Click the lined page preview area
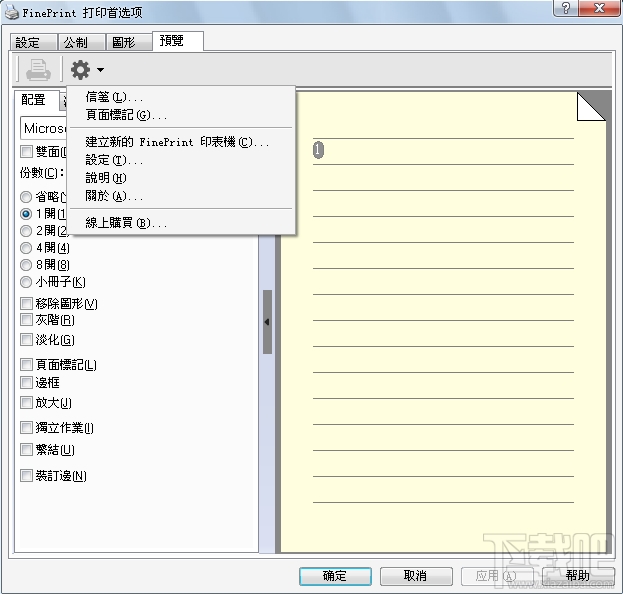 [443, 322]
